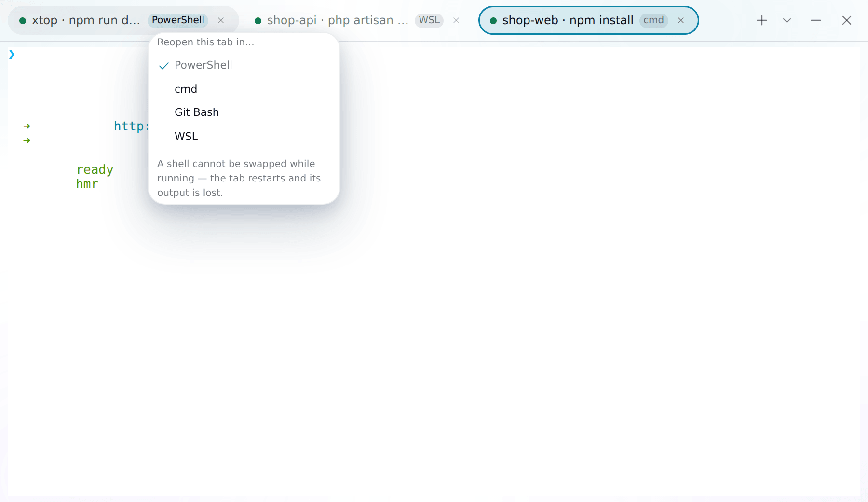Viewport: 868px width, 502px height.
Task: Click the shell swap warning note text
Action: 239,178
